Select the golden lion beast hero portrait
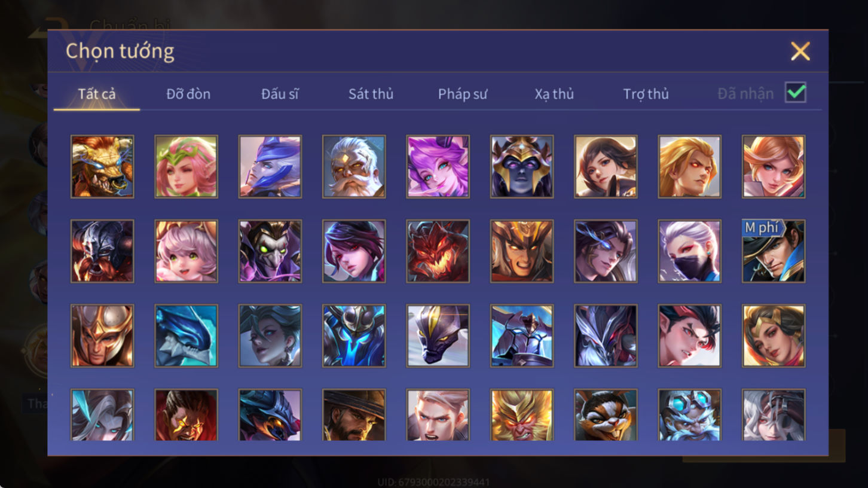 point(102,166)
